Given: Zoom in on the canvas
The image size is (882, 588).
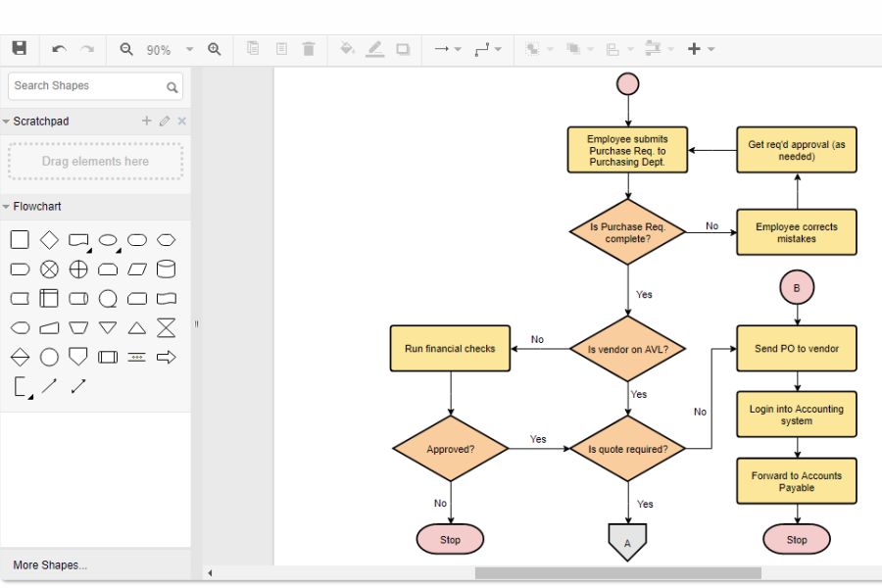Looking at the screenshot, I should 214,47.
